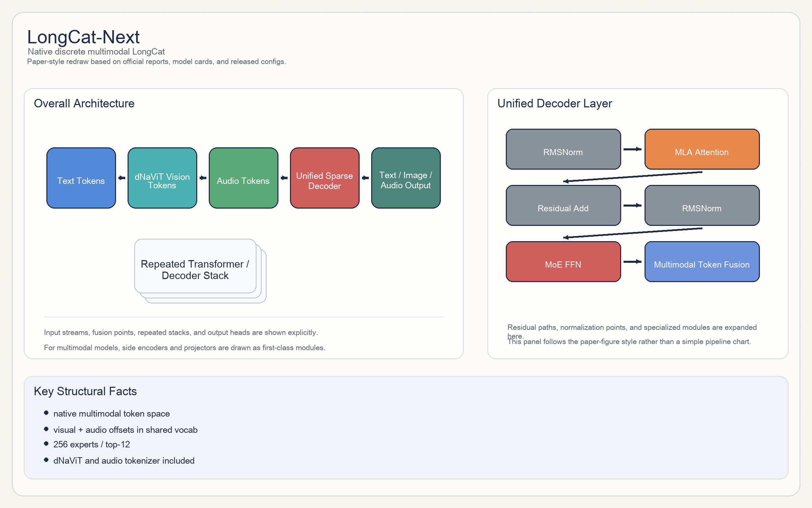Select the orange MLA Attention block

coord(702,149)
